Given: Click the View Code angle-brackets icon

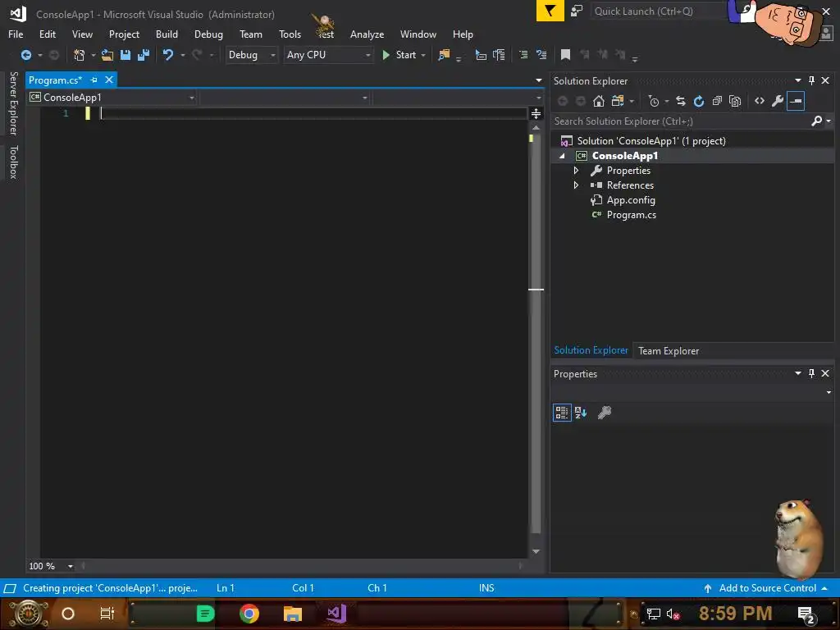Looking at the screenshot, I should [x=759, y=101].
